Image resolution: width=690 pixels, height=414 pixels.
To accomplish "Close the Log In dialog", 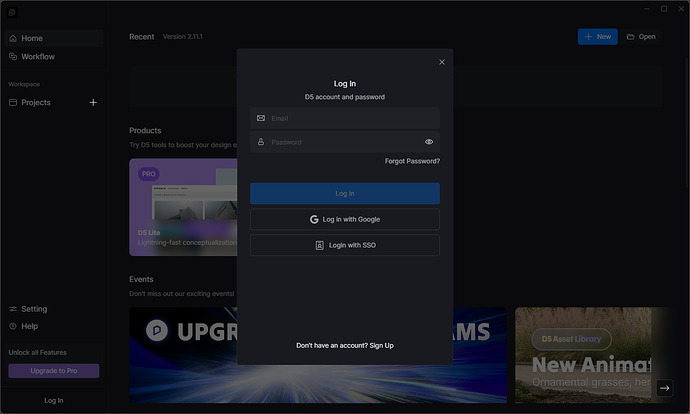I will pos(442,62).
